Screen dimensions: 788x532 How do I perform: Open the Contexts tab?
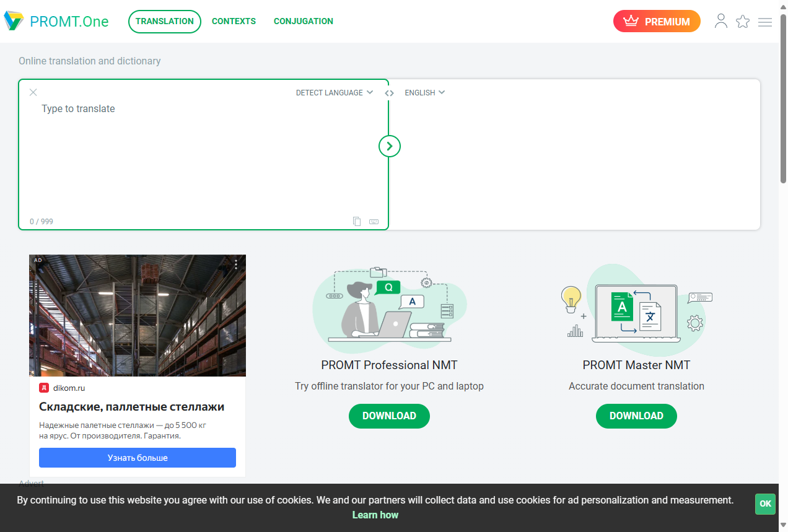pos(234,21)
